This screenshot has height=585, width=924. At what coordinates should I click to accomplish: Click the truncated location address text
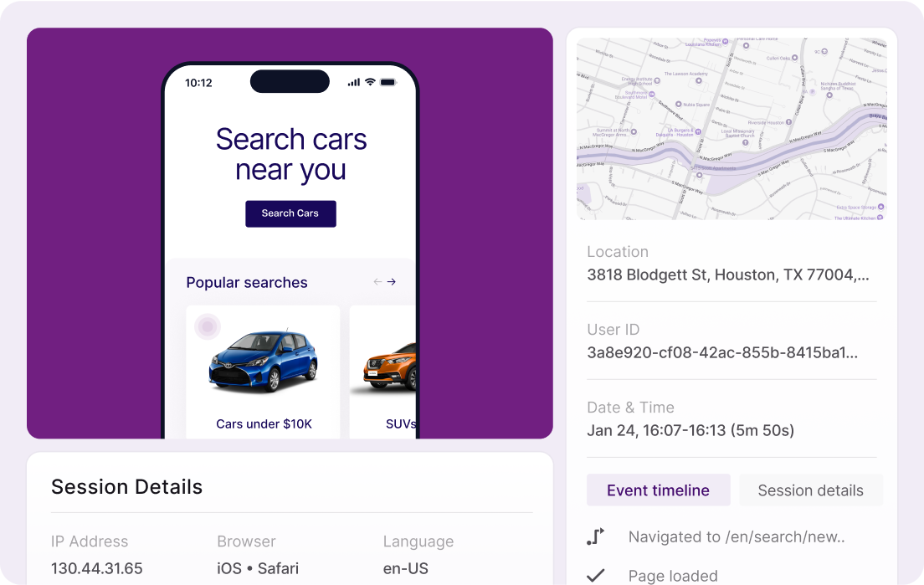click(728, 275)
